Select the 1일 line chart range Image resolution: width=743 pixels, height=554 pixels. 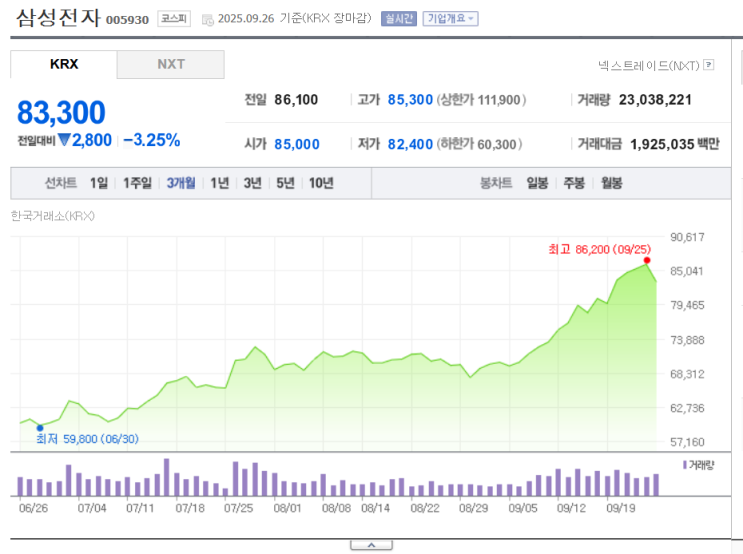99,183
